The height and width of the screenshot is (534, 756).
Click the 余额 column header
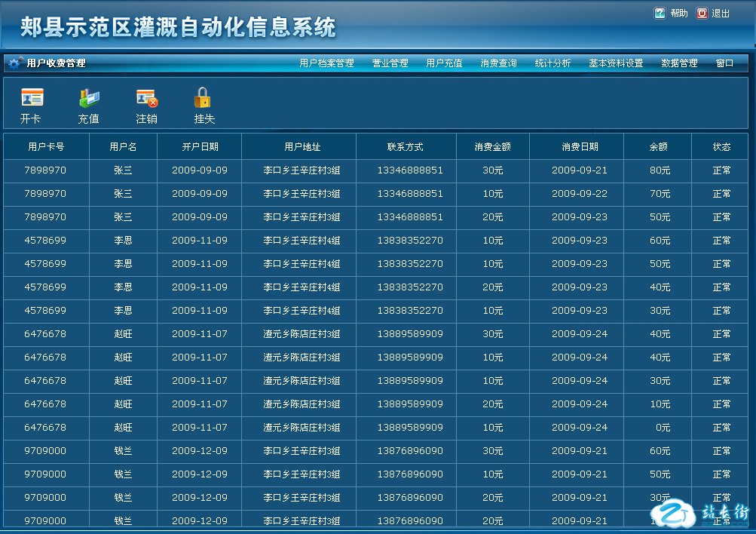point(658,147)
